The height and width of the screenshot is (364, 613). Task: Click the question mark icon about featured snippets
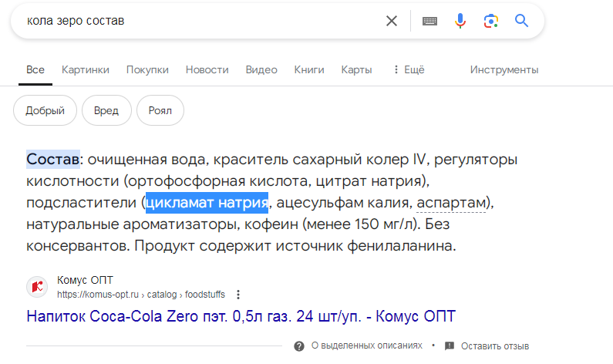click(x=299, y=346)
